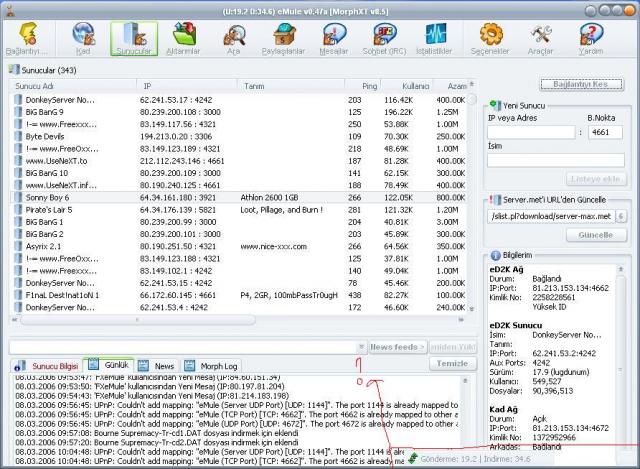Switch to the Günlük log tab
Screen dimensions: 640x469
(109, 365)
